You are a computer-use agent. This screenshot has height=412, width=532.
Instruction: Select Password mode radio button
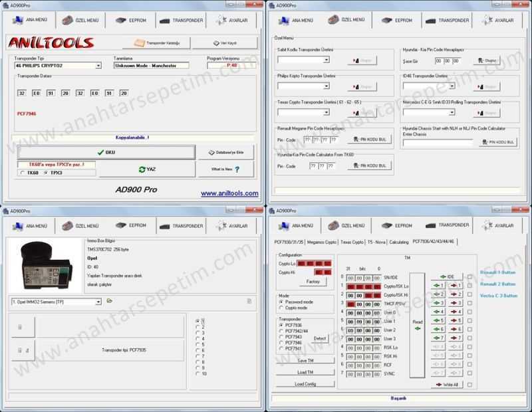(281, 302)
